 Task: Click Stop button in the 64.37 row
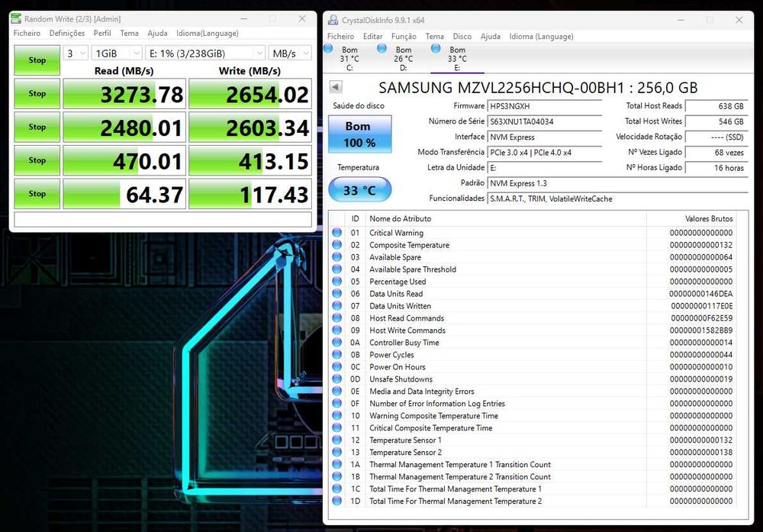(37, 194)
